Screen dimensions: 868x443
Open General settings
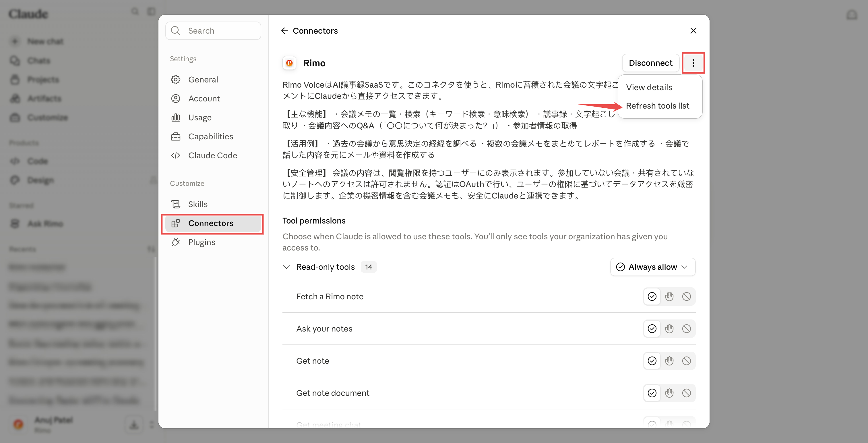coord(213,80)
